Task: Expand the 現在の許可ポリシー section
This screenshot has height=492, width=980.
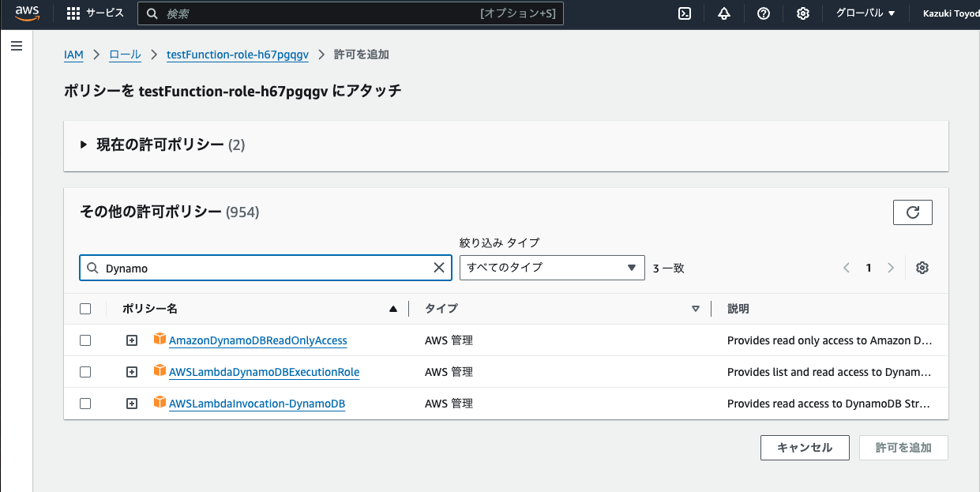Action: point(84,145)
